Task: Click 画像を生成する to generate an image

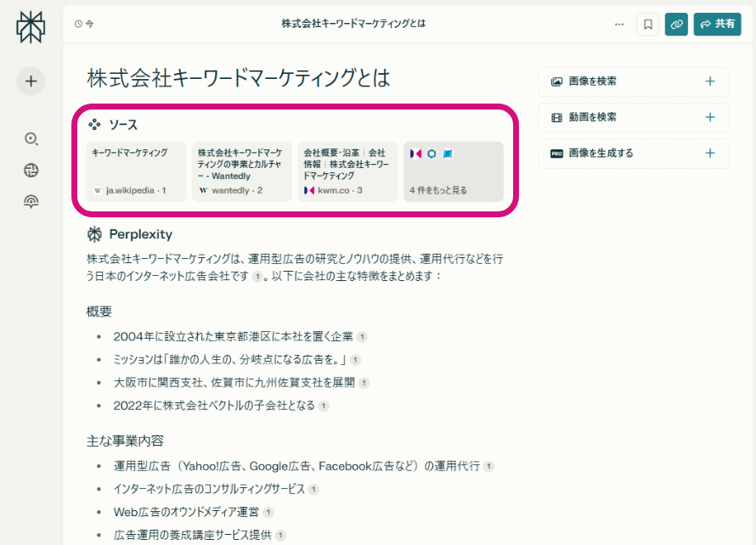Action: point(634,154)
